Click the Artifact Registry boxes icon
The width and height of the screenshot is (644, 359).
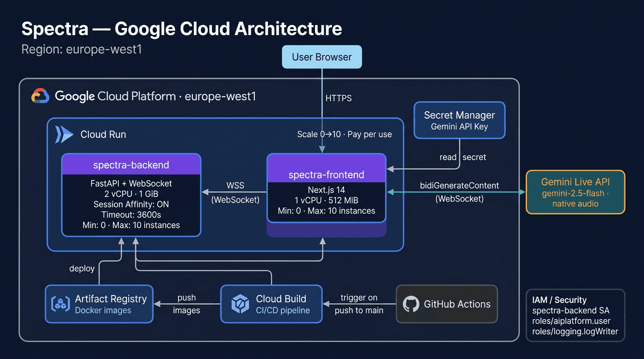pos(59,304)
